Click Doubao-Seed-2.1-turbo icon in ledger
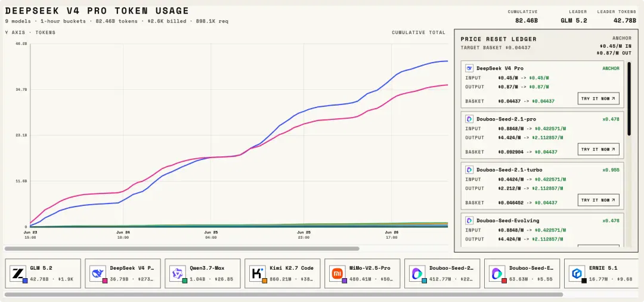This screenshot has width=644, height=302. coord(469,170)
